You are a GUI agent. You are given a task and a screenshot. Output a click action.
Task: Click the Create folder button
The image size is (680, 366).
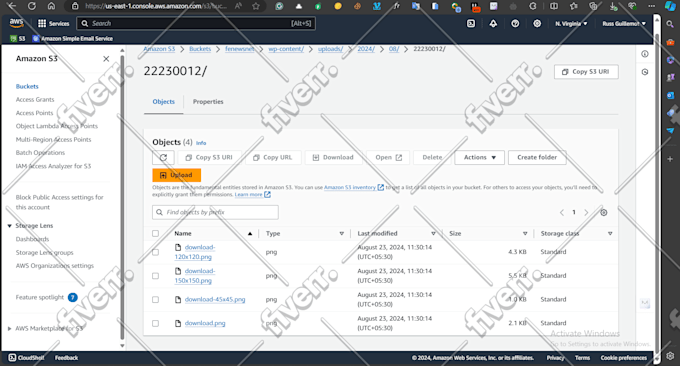pos(537,157)
